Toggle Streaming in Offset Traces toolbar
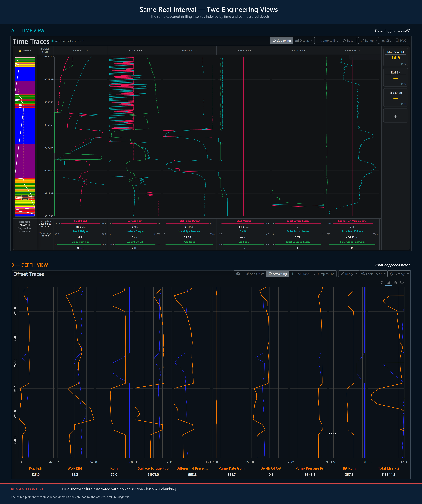422x504 pixels. (278, 274)
